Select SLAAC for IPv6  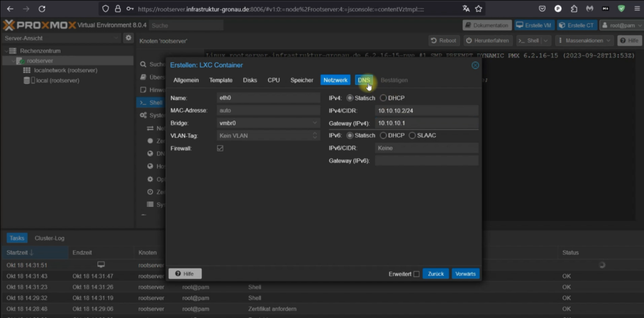[x=413, y=135]
